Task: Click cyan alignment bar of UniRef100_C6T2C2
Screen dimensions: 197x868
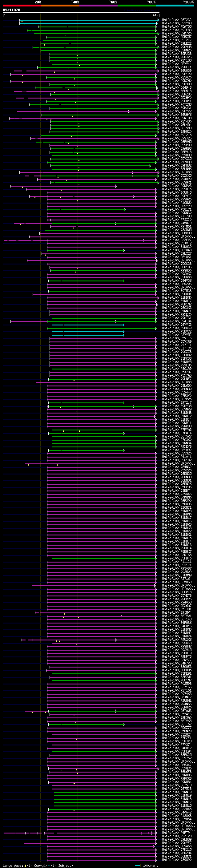Action: pos(89,20)
